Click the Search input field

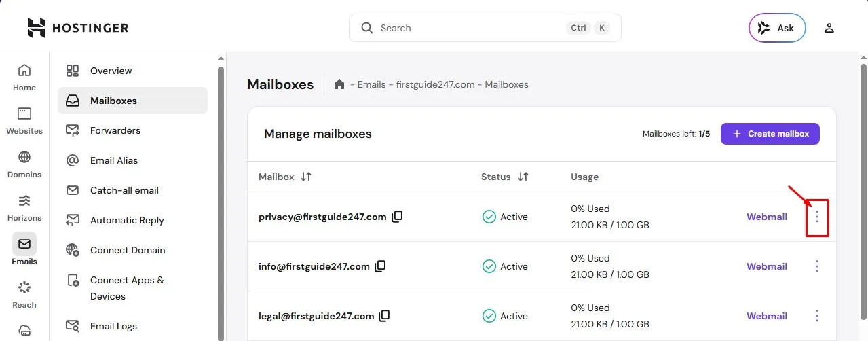point(468,28)
